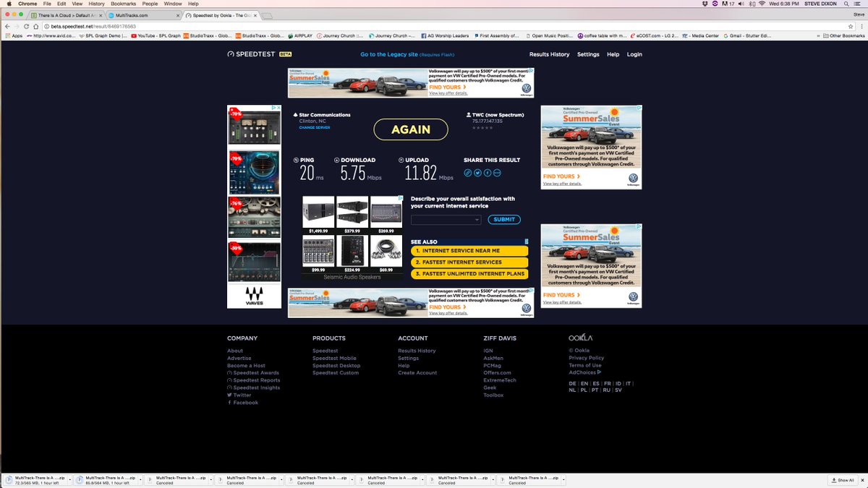Screen dimensions: 868x488
Task: Open Chrome's three-line menu icon
Action: click(x=861, y=26)
